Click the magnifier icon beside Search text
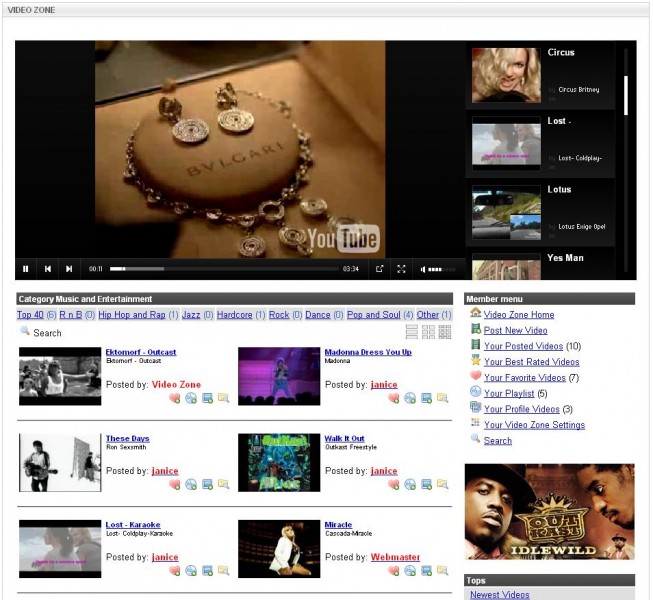The image size is (653, 600). (x=25, y=331)
